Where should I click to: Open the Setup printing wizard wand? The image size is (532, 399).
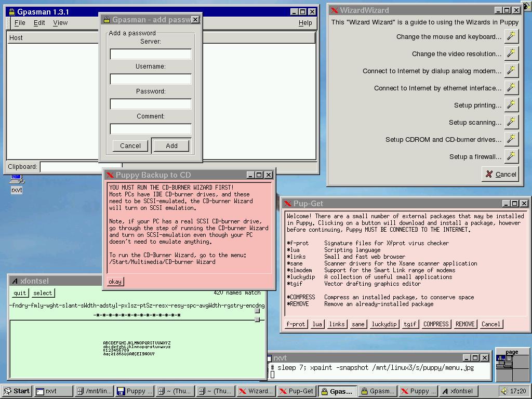pos(511,105)
